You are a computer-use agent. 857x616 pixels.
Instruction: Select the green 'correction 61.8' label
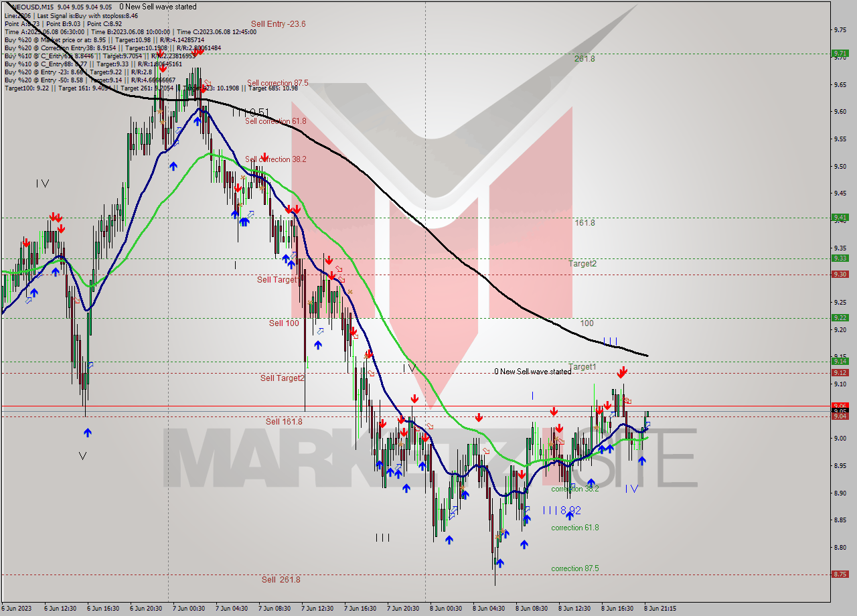pyautogui.click(x=575, y=528)
